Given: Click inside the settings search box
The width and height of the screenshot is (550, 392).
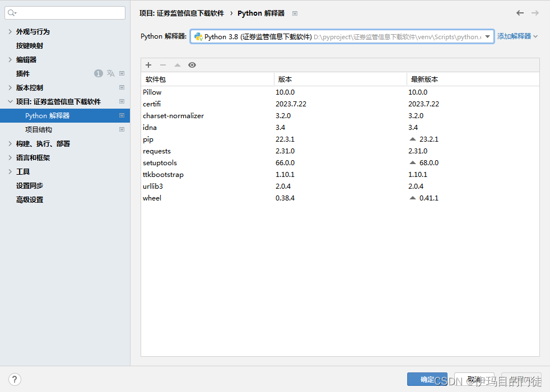Looking at the screenshot, I should [x=64, y=12].
